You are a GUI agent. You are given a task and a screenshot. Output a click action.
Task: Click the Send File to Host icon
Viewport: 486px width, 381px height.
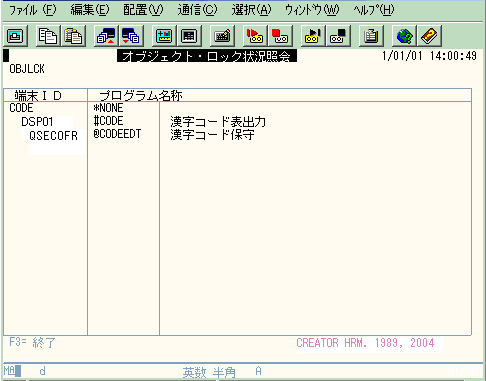106,36
